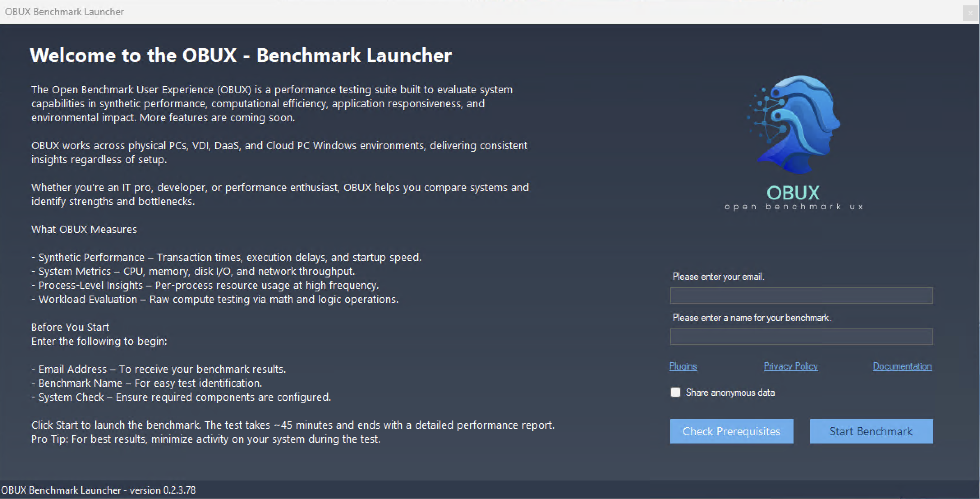Image resolution: width=980 pixels, height=499 pixels.
Task: Select the 'open benchmark ux' wordmark
Action: [793, 206]
